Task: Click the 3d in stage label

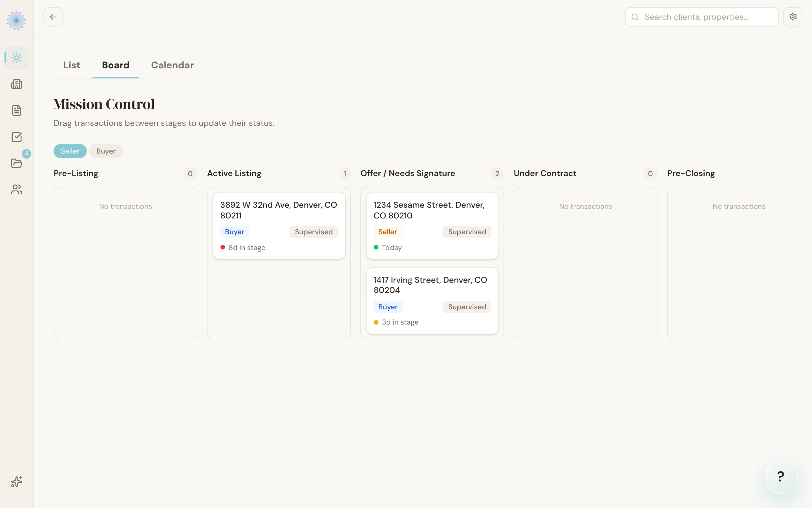Action: tap(400, 322)
